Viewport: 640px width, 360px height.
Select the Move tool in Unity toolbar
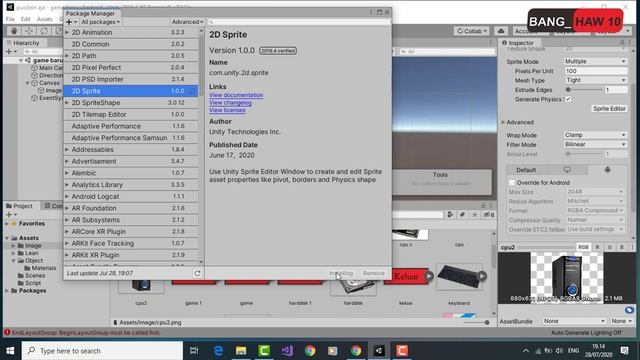[29, 31]
